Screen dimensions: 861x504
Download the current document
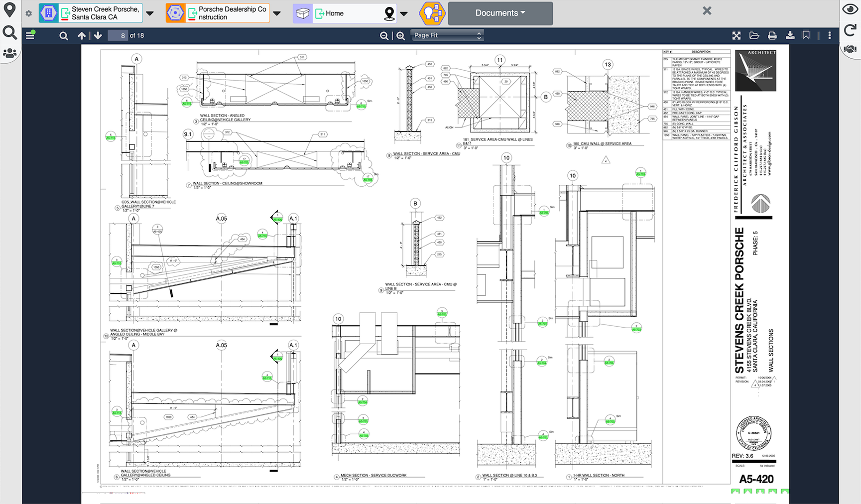click(790, 36)
